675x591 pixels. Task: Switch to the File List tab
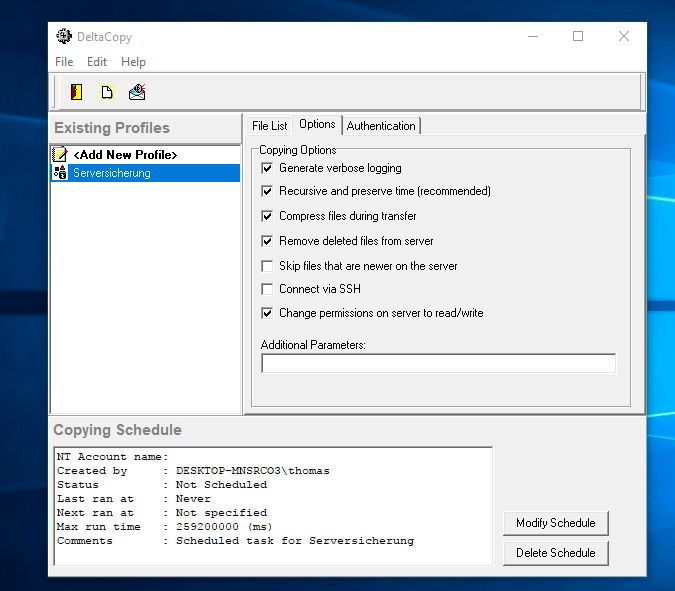(x=269, y=126)
